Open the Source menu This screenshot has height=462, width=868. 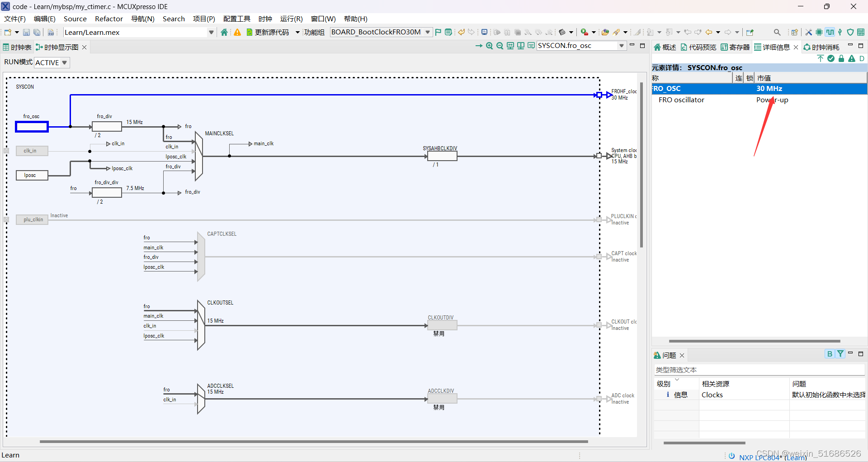pyautogui.click(x=75, y=19)
